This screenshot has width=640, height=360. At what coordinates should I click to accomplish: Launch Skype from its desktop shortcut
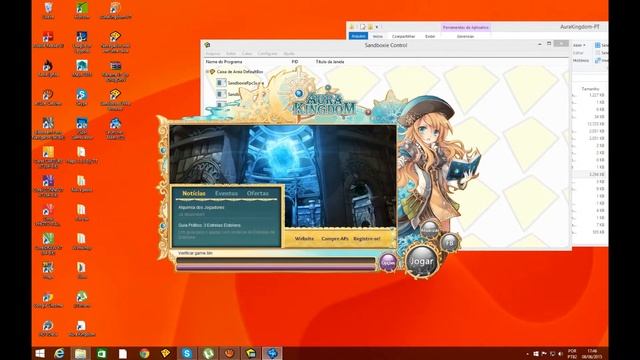(x=82, y=98)
